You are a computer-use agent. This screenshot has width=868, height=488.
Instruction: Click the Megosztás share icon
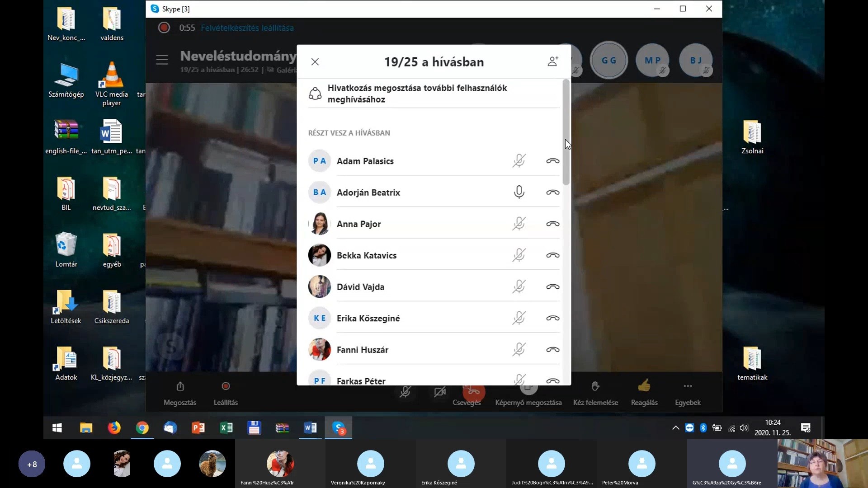pos(180,387)
